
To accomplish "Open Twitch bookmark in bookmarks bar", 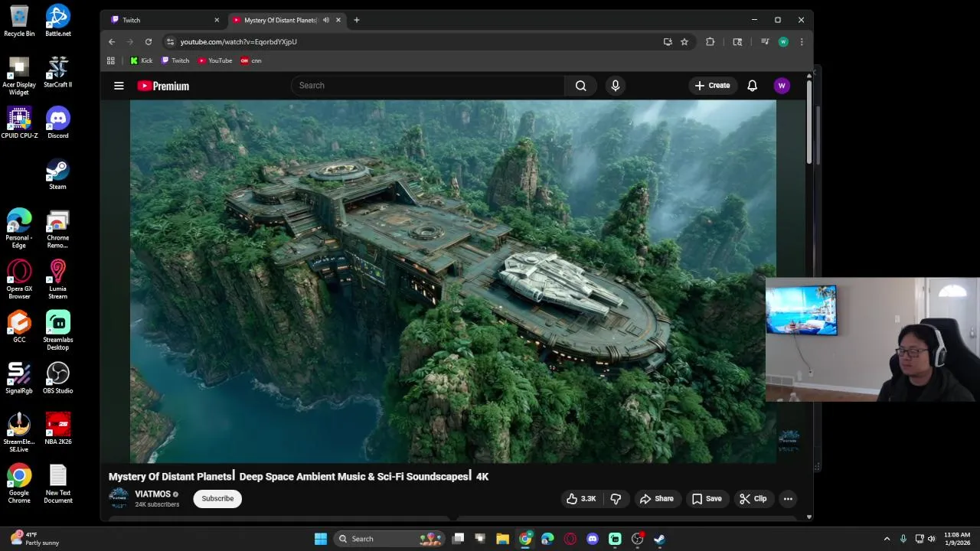I will tap(175, 60).
